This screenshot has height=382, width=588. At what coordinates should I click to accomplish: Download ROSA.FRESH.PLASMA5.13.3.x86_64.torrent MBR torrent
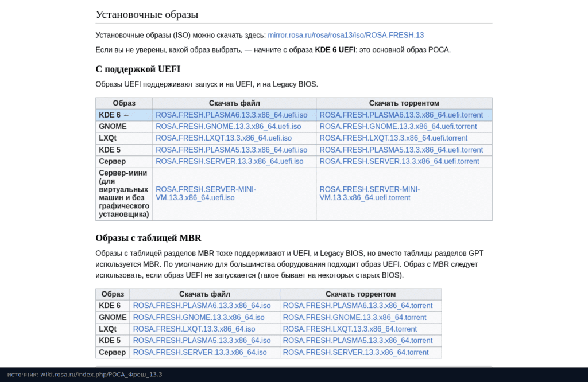coord(358,341)
